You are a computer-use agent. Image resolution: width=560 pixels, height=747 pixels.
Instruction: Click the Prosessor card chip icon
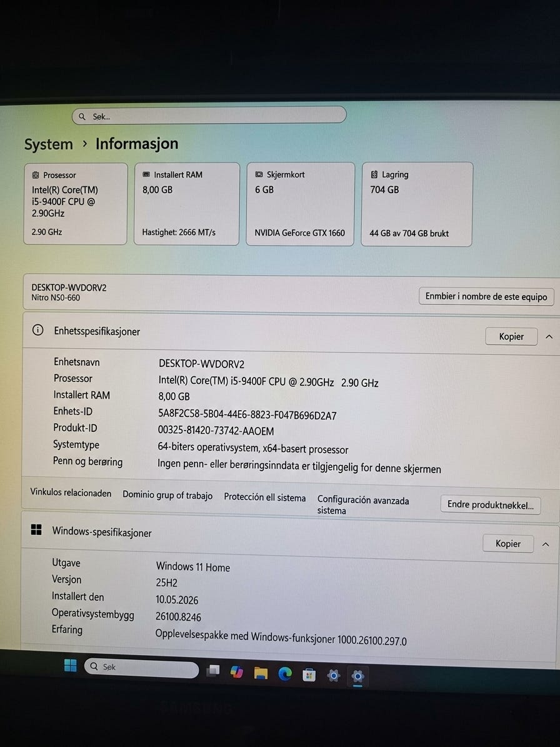click(x=35, y=175)
